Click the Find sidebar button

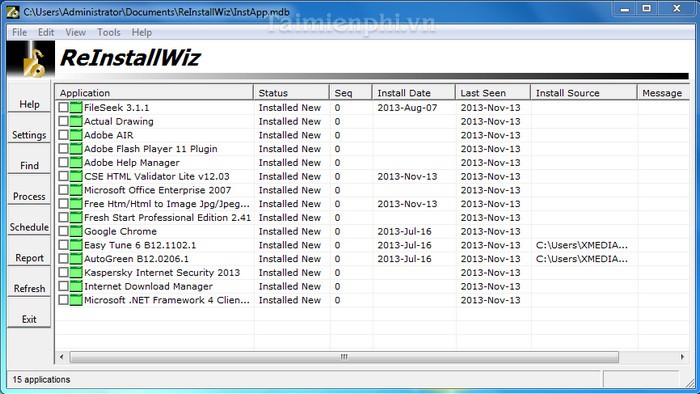29,160
